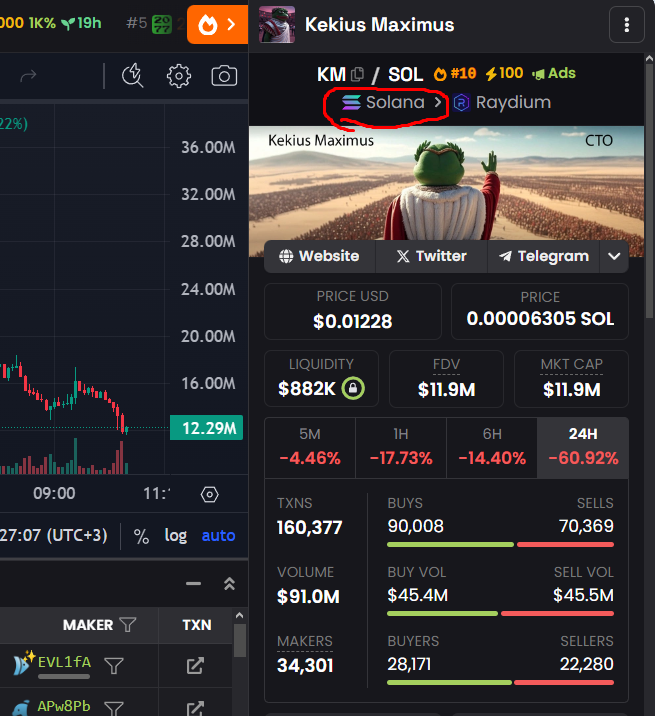Open the Raydium DEX link
Viewport: 655px width, 716px height.
tap(502, 102)
